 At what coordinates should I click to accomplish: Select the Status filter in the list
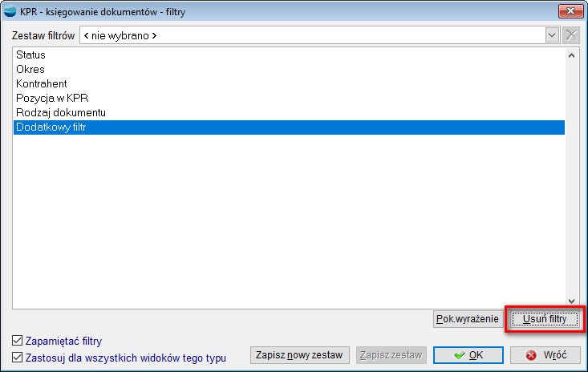(30, 55)
